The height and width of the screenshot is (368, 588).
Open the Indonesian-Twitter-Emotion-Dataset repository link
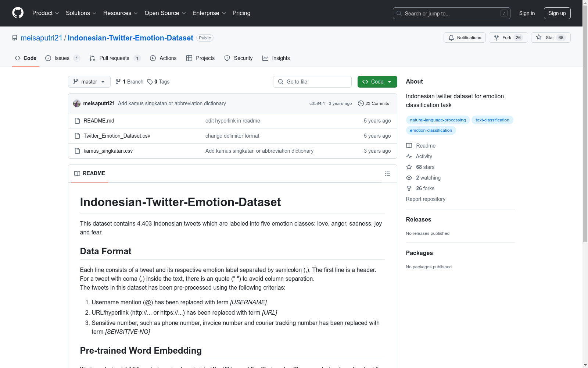(130, 38)
